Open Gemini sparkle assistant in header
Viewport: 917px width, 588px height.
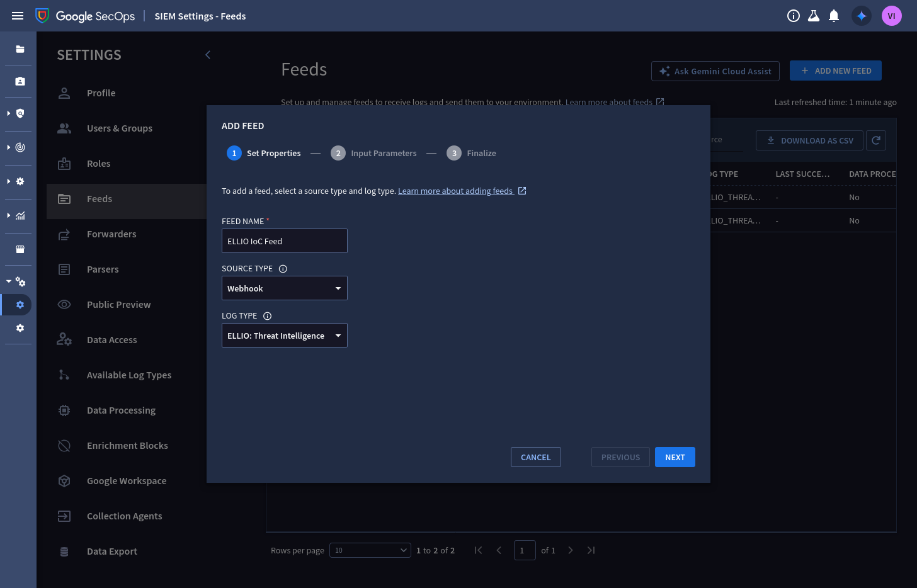pyautogui.click(x=862, y=16)
